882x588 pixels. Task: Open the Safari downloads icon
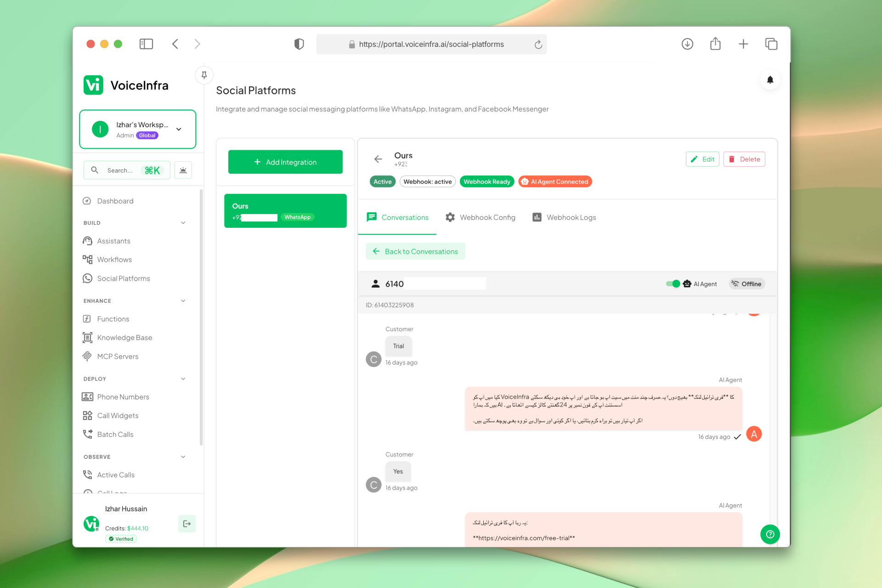coord(687,44)
